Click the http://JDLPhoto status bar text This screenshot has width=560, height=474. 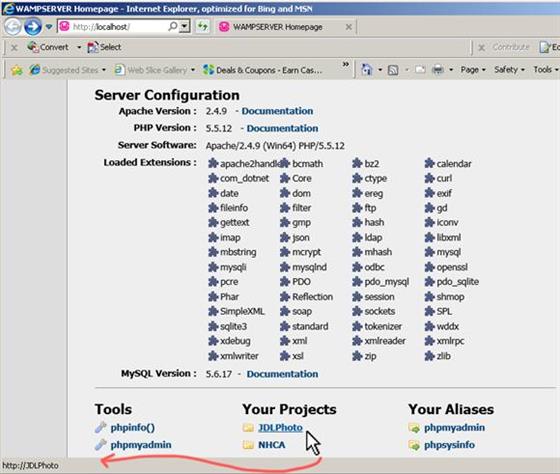[30, 466]
